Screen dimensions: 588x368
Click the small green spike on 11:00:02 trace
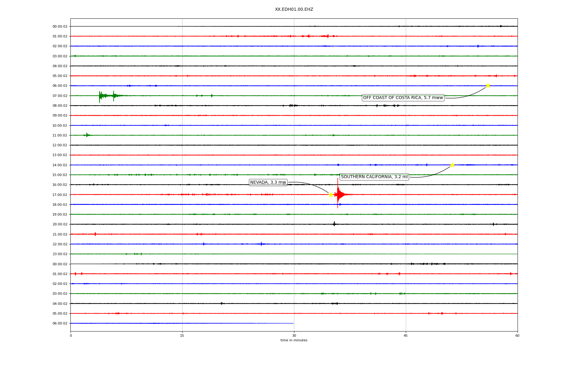click(87, 135)
